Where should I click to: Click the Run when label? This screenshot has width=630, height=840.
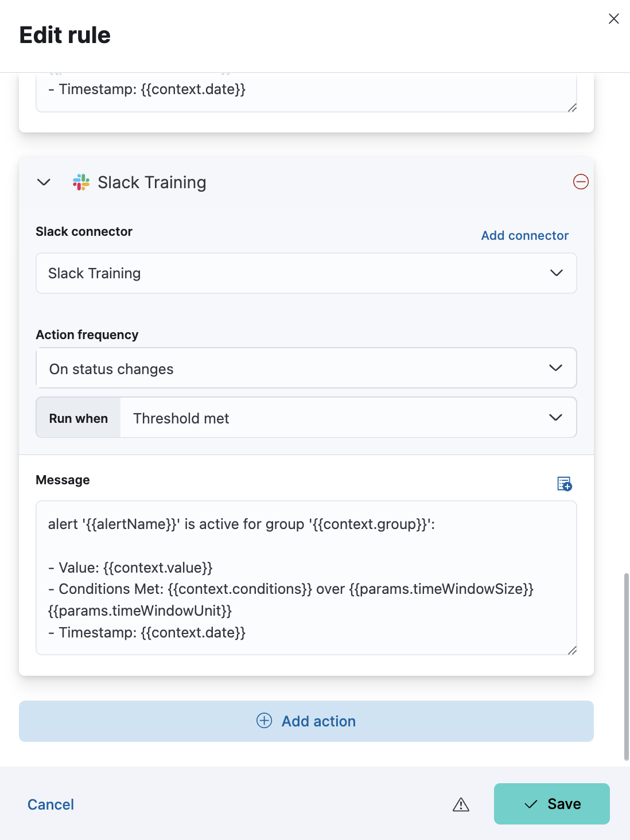pyautogui.click(x=79, y=418)
